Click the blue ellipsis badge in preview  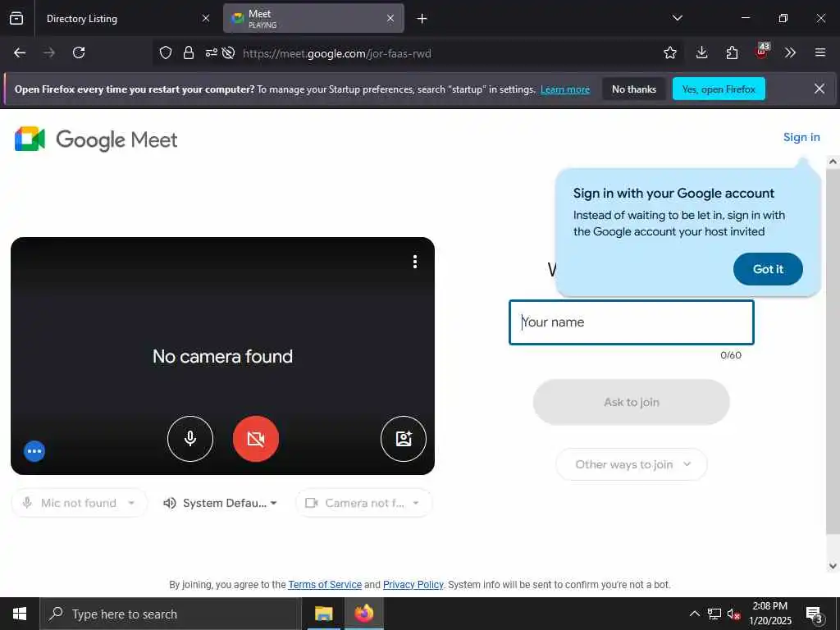pyautogui.click(x=34, y=451)
